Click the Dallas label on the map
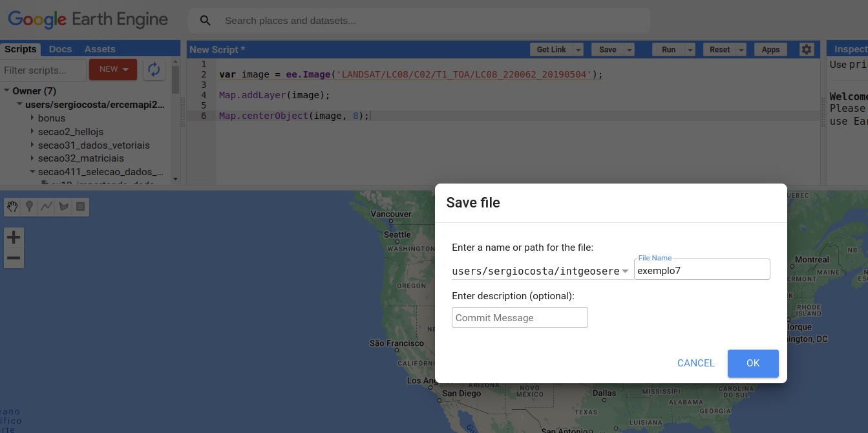Screen dimensions: 868x433 604,393
